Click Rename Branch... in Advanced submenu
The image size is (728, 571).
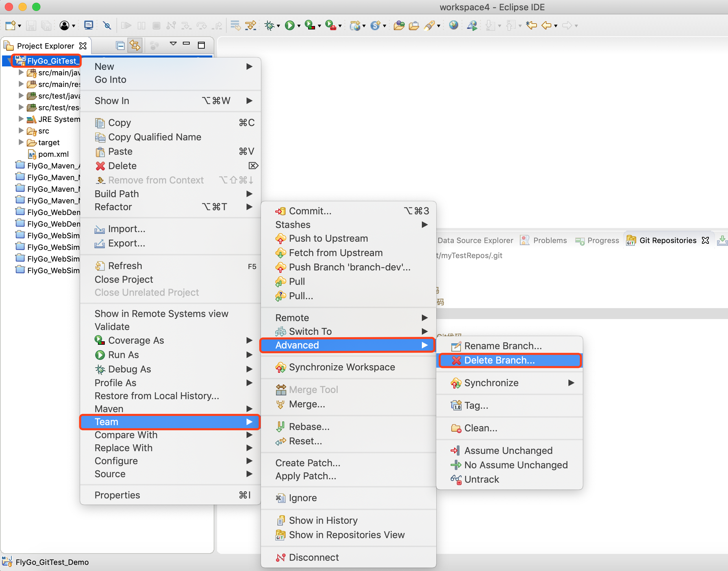pos(503,346)
